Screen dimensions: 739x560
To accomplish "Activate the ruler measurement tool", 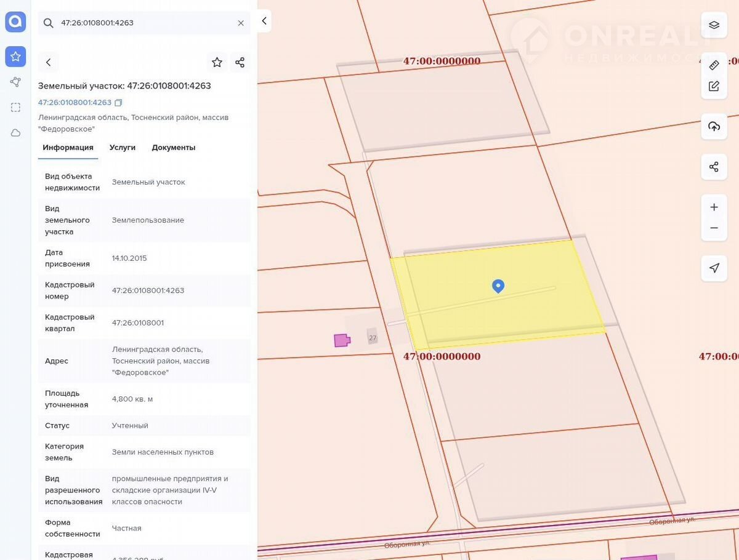I will pyautogui.click(x=714, y=65).
